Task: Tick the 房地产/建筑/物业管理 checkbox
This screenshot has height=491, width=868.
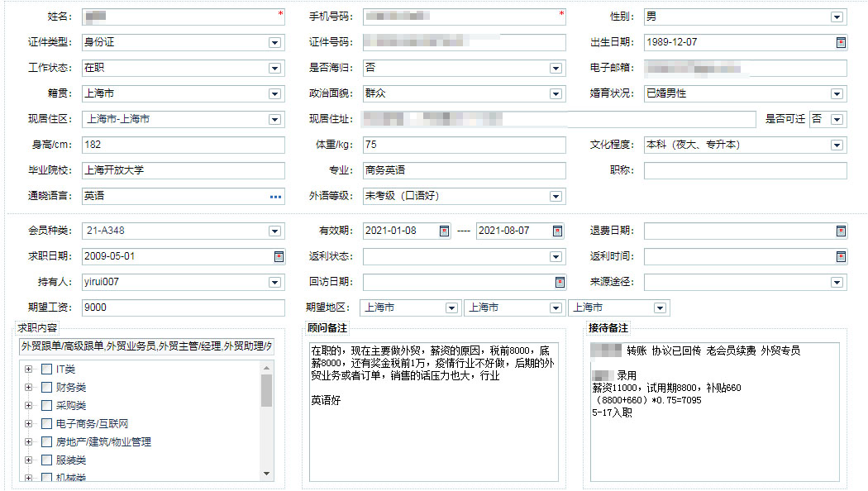Action: click(46, 442)
